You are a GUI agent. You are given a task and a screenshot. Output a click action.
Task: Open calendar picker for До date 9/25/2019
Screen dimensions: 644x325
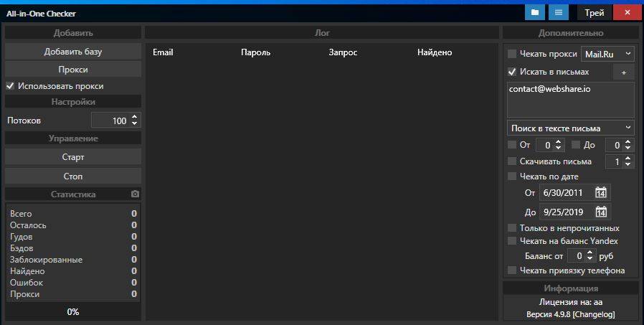(601, 212)
